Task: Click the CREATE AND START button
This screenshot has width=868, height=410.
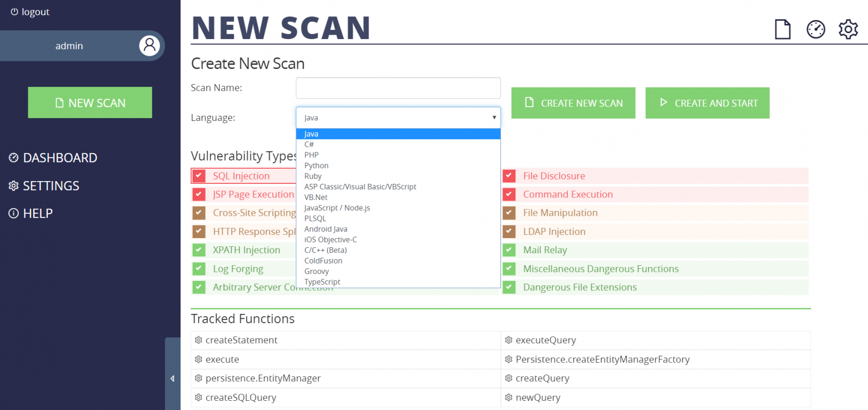Action: (x=707, y=103)
